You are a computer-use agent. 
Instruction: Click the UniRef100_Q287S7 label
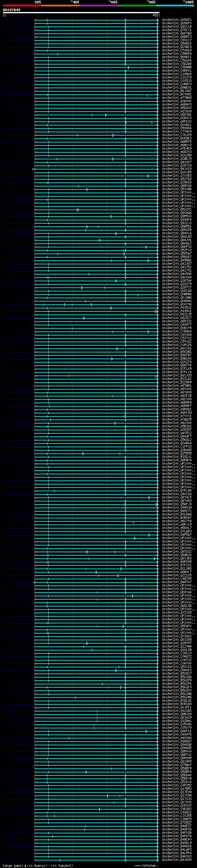(x=177, y=287)
